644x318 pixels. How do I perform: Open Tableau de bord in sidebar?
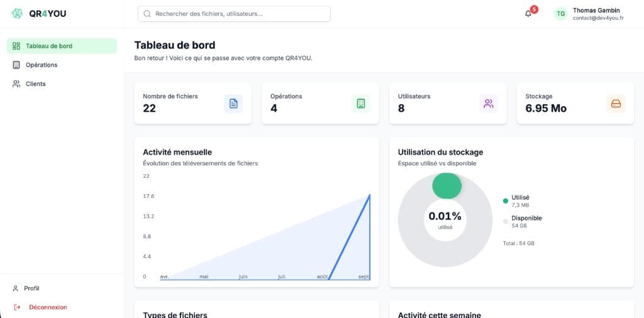click(62, 46)
